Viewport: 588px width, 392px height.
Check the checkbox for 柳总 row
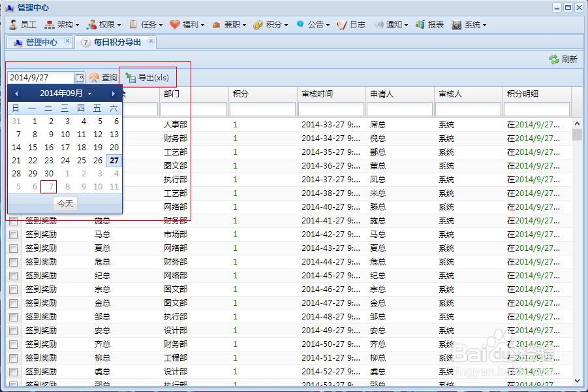14,358
